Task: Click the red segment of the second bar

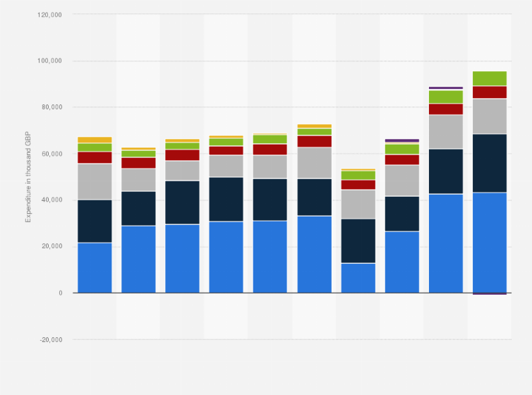Action: (x=138, y=163)
